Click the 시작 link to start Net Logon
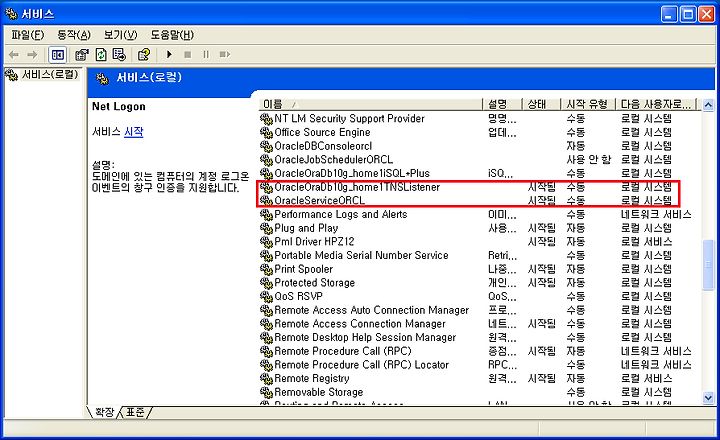Screen dimensions: 720x440 tap(134, 132)
